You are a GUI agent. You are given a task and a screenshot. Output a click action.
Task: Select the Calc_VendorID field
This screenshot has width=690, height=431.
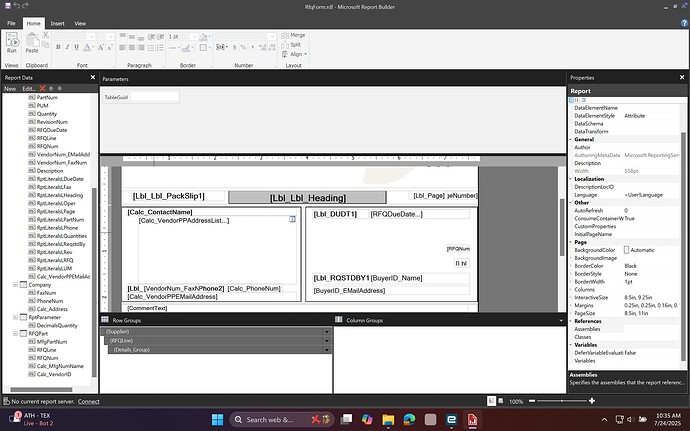(x=54, y=374)
